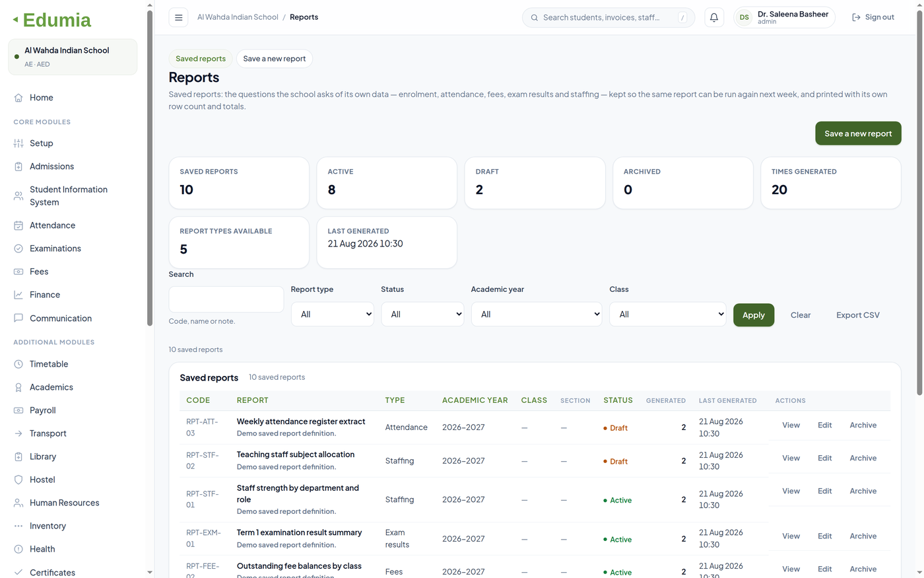The width and height of the screenshot is (924, 578).
Task: Open Communication chat icon
Action: pyautogui.click(x=18, y=318)
